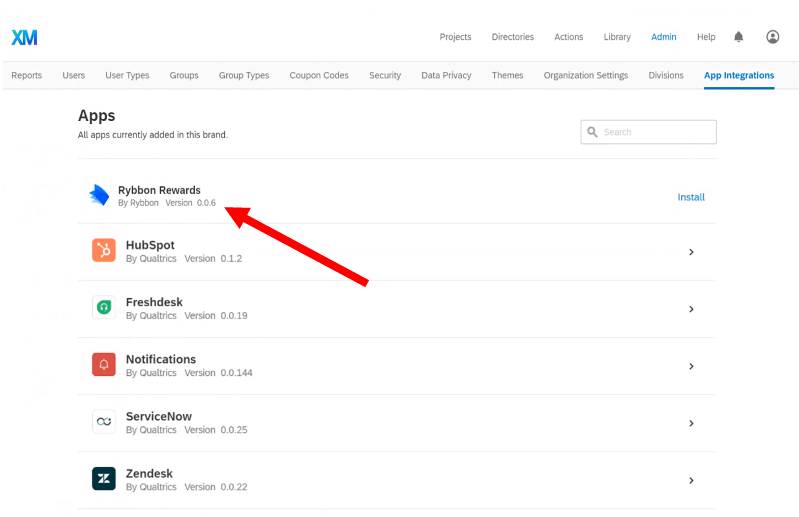Expand the HubSpot row chevron
Screen dimensions: 799x517
691,252
